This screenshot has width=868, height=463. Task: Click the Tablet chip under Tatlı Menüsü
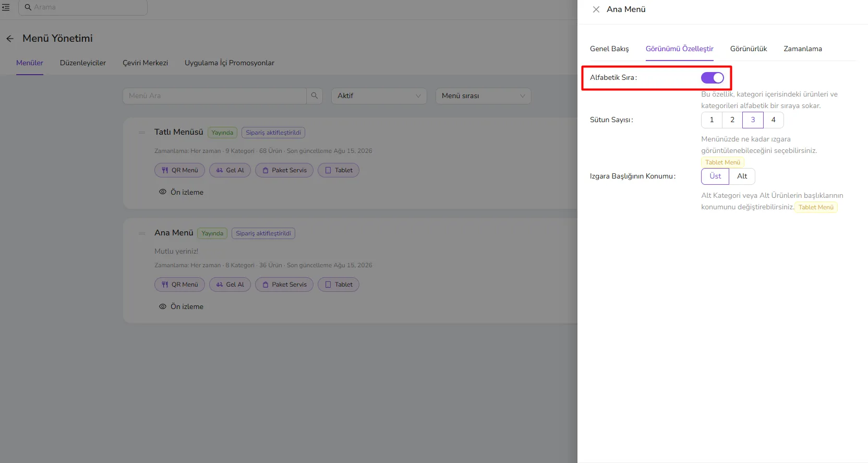pyautogui.click(x=339, y=170)
